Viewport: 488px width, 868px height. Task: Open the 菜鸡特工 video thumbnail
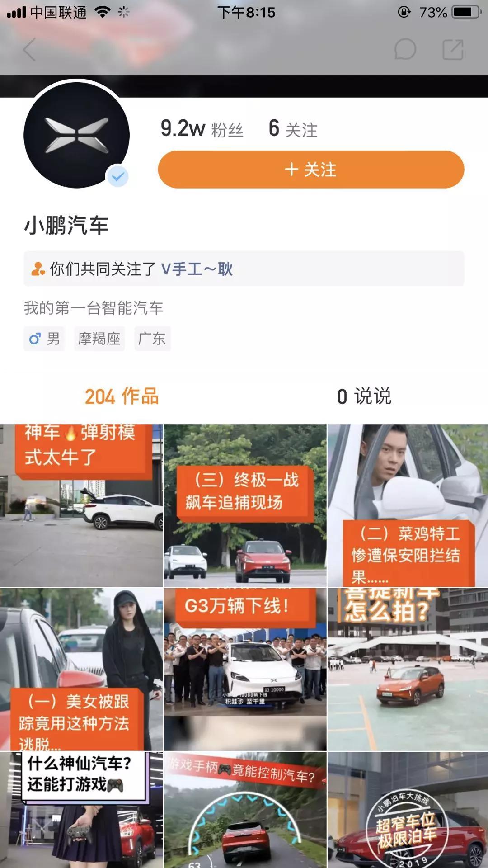click(408, 505)
